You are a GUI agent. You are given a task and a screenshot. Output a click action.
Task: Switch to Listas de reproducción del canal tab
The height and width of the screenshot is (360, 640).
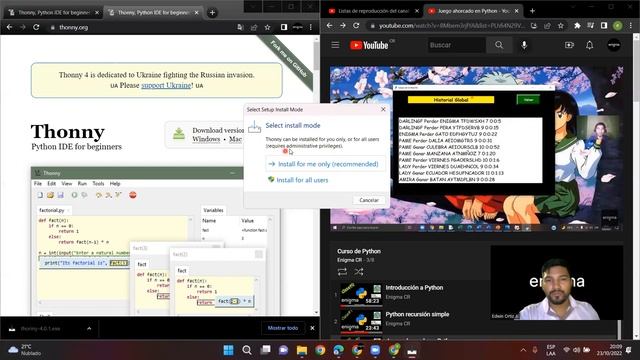[374, 11]
